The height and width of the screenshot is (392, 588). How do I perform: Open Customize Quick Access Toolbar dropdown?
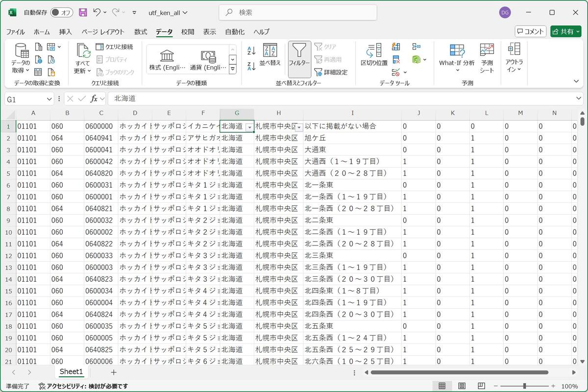click(x=135, y=13)
